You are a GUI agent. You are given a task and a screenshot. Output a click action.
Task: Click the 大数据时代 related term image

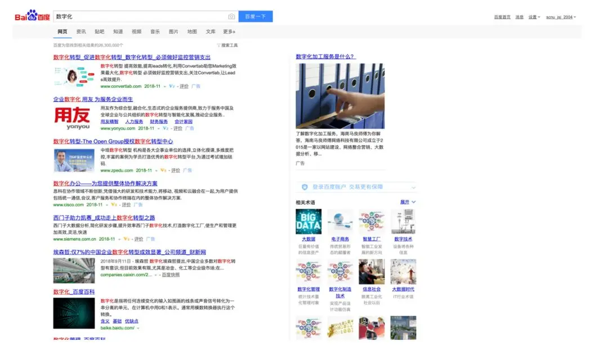click(403, 272)
